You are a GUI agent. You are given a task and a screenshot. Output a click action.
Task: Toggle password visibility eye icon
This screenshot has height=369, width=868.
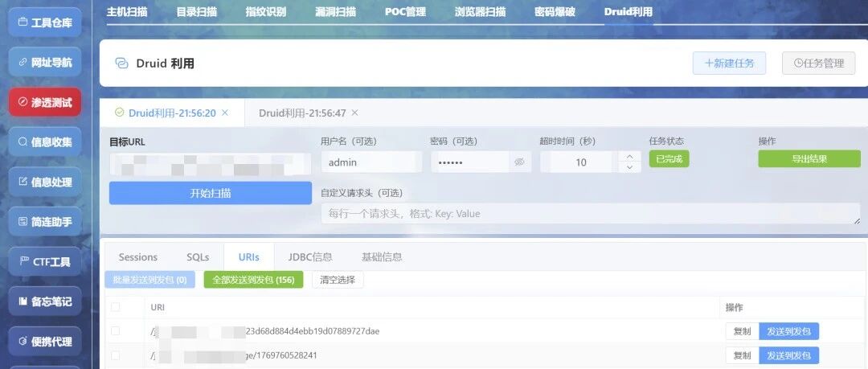(519, 162)
